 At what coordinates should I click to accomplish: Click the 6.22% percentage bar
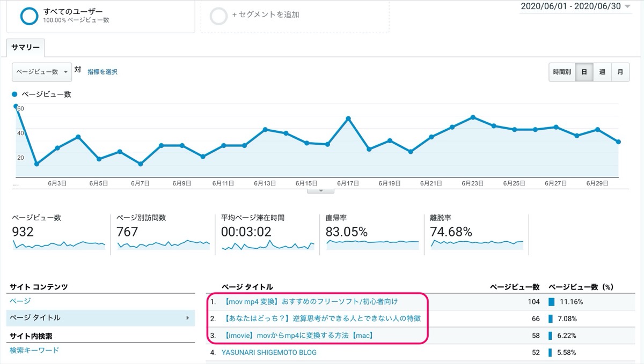coord(551,336)
